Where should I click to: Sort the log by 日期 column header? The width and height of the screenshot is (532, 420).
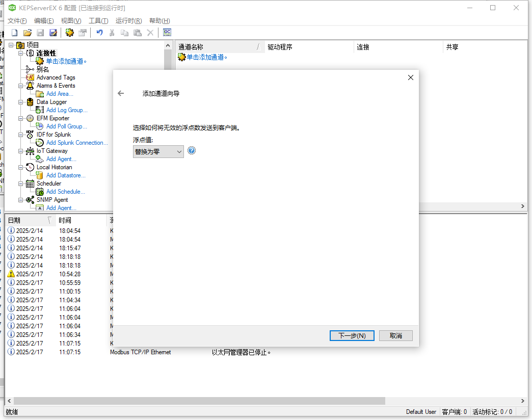coord(30,220)
